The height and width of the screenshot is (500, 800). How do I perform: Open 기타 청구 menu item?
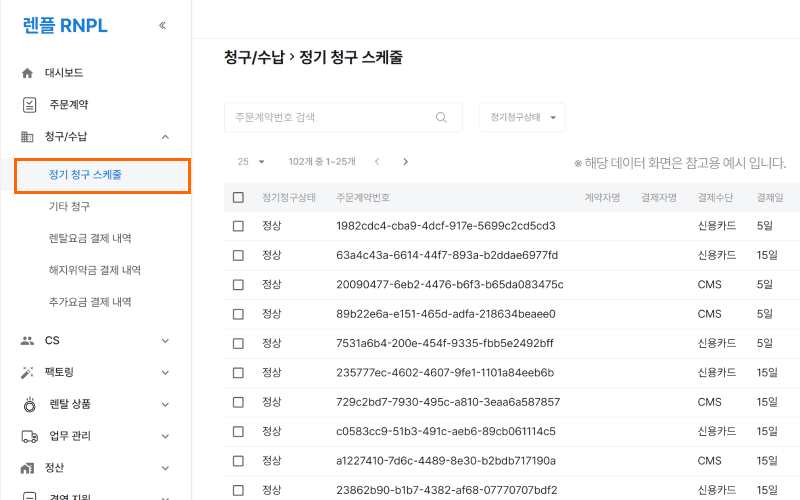tap(70, 206)
